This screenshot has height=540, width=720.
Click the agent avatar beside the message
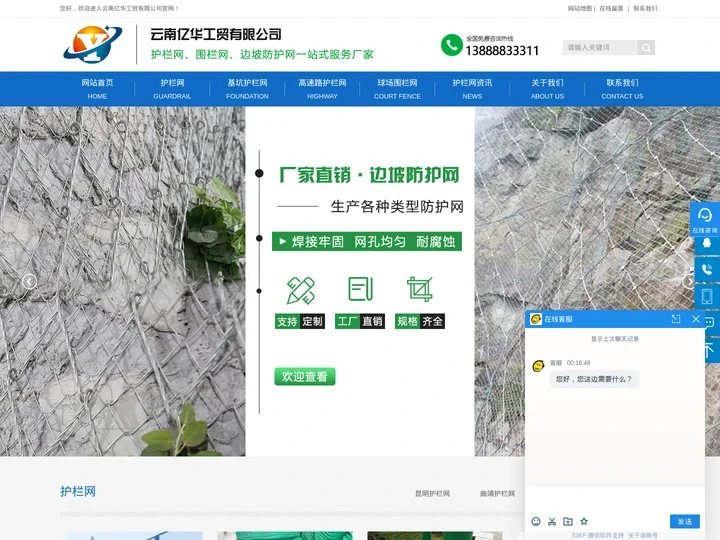click(x=538, y=366)
